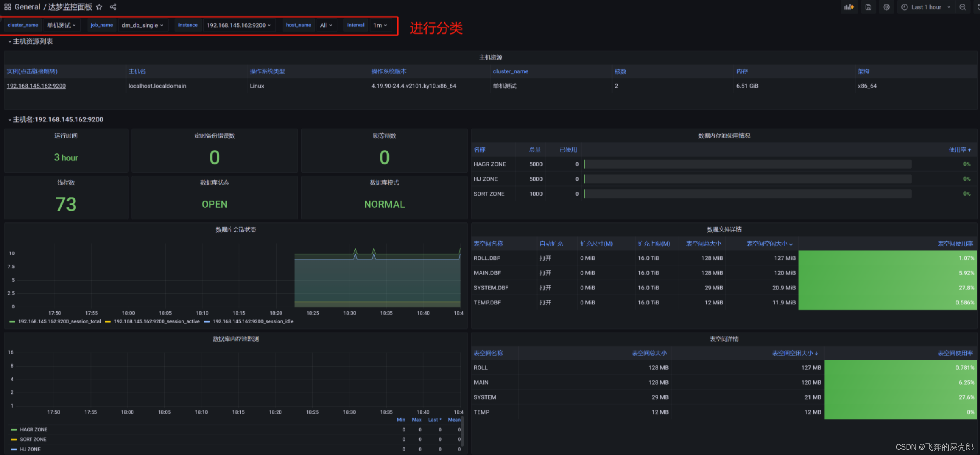980x455 pixels.
Task: Open dashboard settings gear
Action: 886,7
